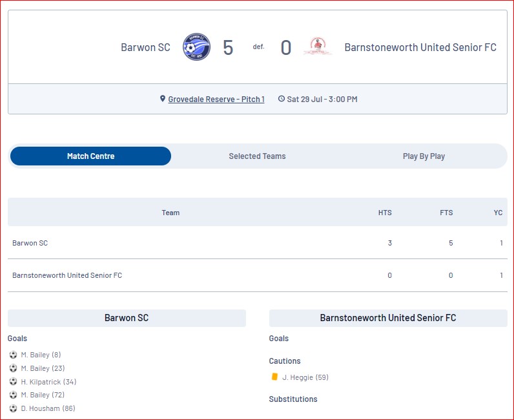Switch to the Selected Teams tab

tap(258, 156)
